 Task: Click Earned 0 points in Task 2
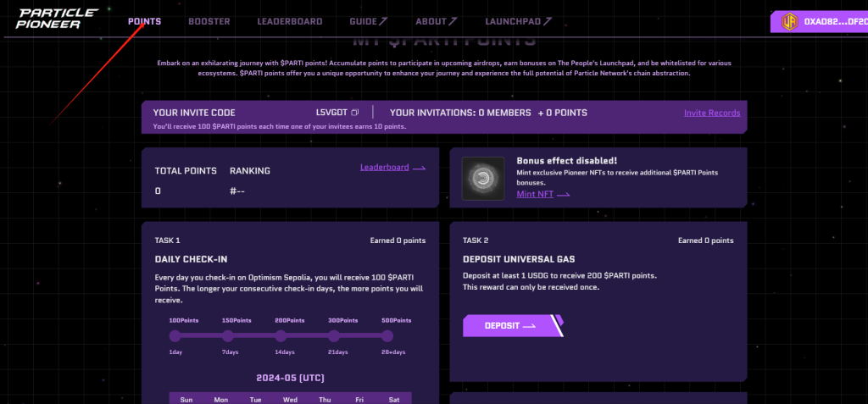pos(706,241)
